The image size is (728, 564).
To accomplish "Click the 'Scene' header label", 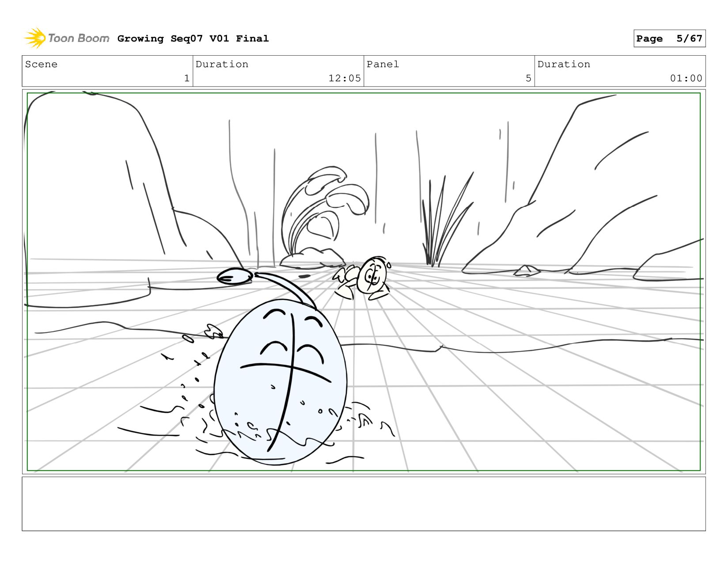I will click(41, 64).
